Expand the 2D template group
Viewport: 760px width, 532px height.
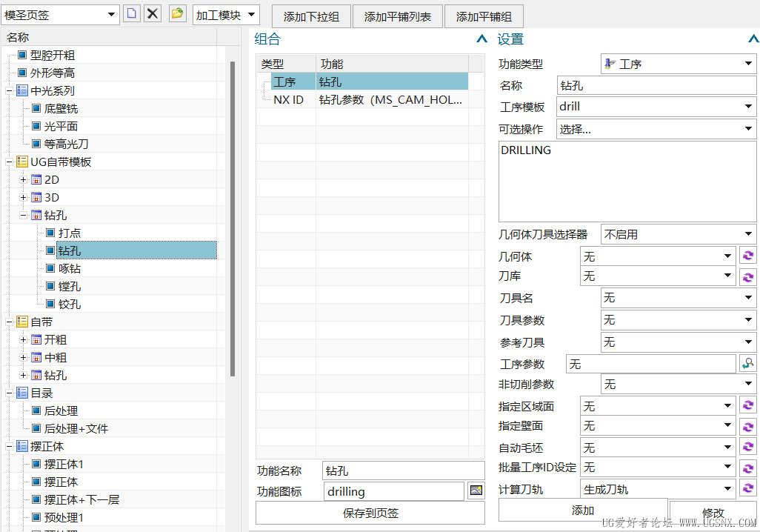coord(22,179)
